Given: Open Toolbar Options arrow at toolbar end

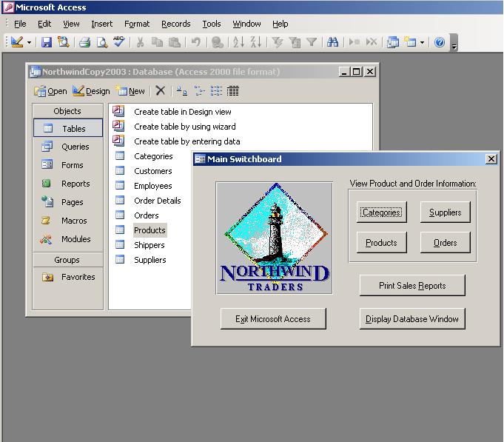Looking at the screenshot, I should tap(454, 44).
